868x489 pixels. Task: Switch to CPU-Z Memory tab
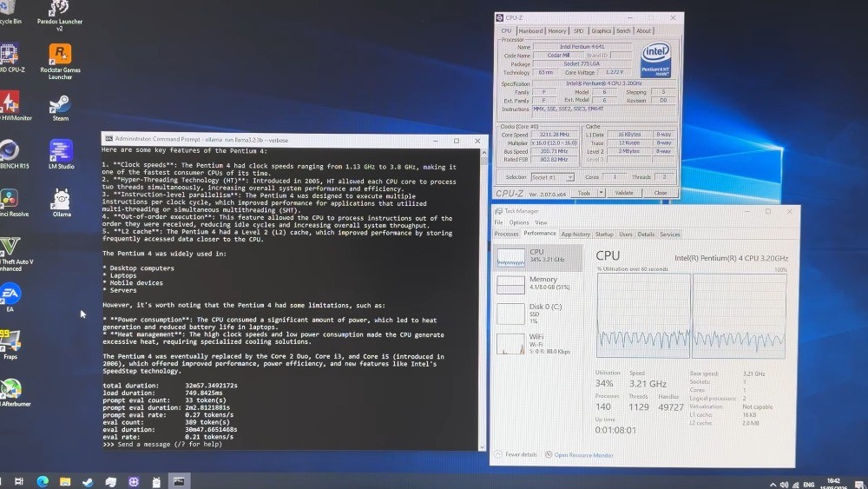point(557,31)
